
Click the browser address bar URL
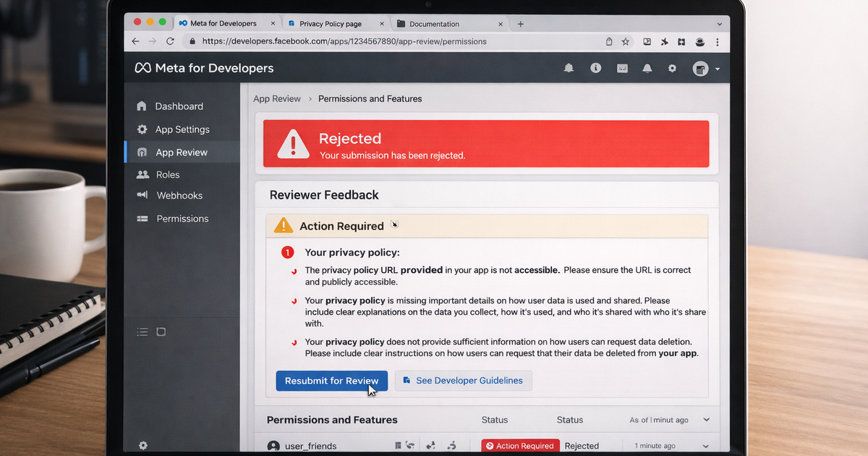tap(344, 42)
